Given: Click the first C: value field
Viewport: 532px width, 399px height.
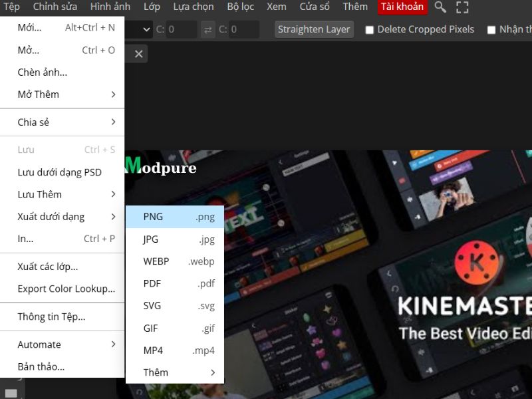Looking at the screenshot, I should coord(182,29).
